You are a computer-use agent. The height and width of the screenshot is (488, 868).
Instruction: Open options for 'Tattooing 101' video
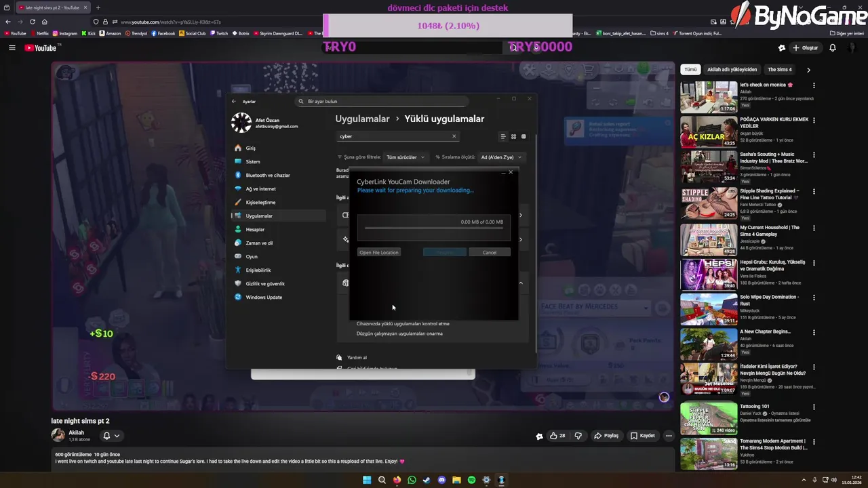point(814,407)
